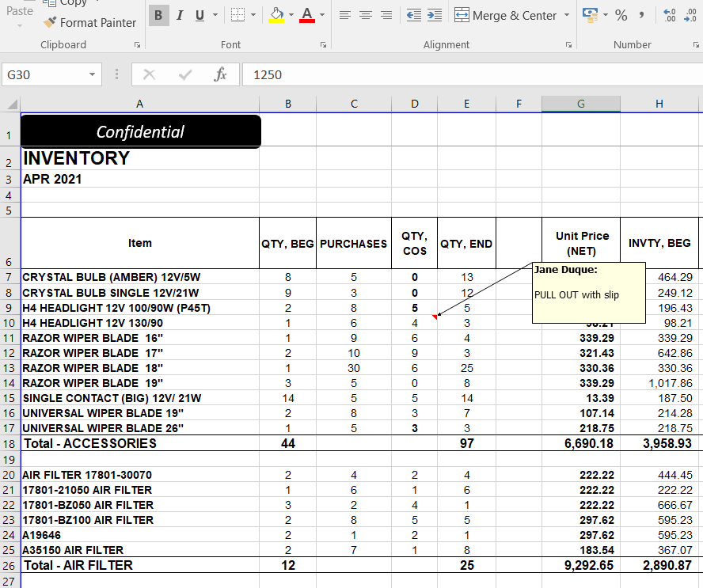
Task: Open the Borders dropdown arrow
Action: 253,16
